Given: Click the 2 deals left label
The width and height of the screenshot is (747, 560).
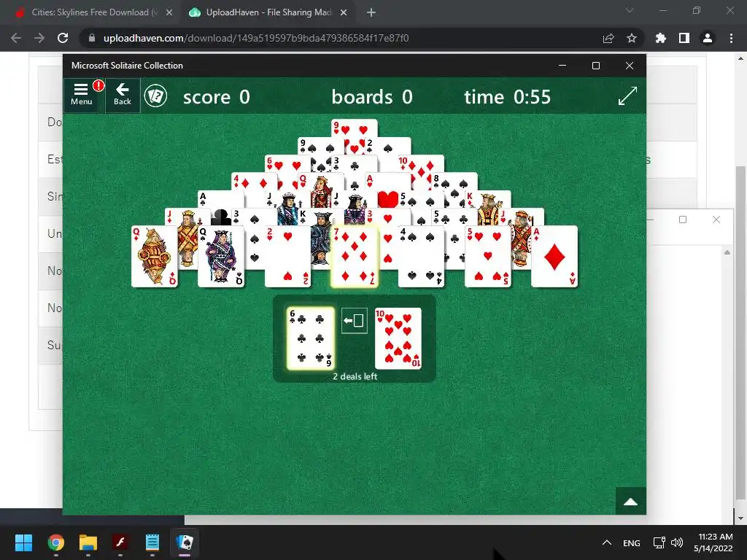Looking at the screenshot, I should click(x=355, y=376).
